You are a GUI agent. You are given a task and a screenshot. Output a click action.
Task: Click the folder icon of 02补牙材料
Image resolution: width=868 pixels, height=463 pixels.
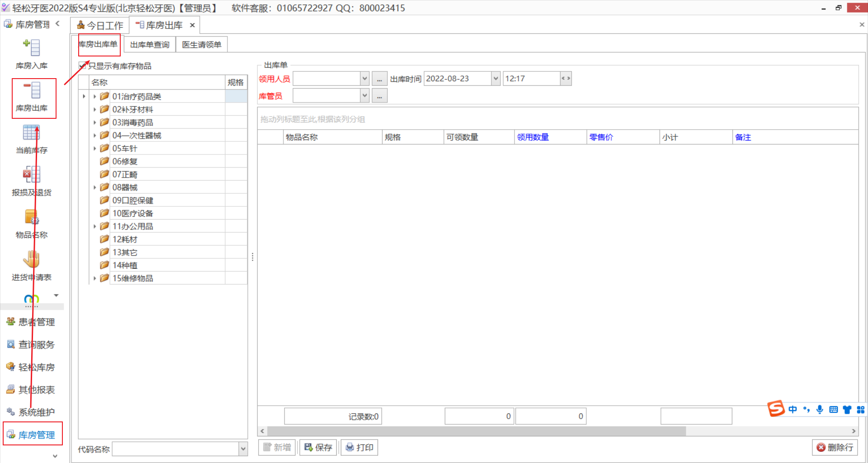point(104,109)
